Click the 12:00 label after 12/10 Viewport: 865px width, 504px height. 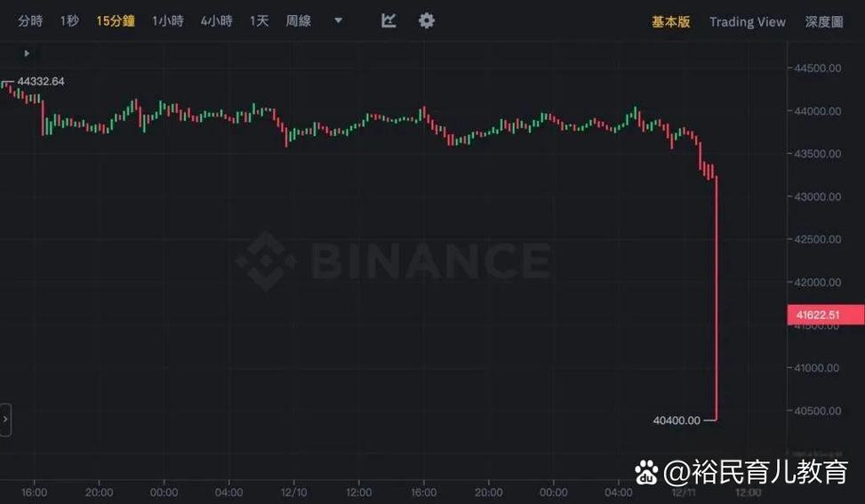358,492
